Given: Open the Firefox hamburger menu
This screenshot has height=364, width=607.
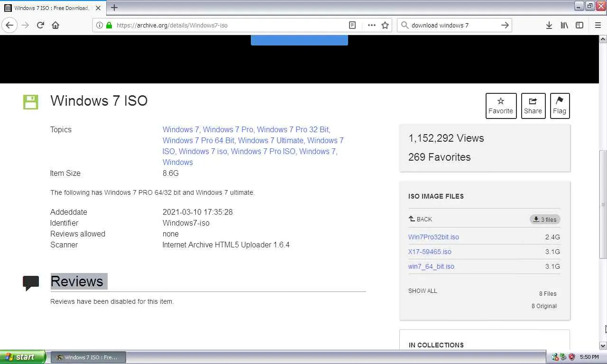Looking at the screenshot, I should click(598, 25).
